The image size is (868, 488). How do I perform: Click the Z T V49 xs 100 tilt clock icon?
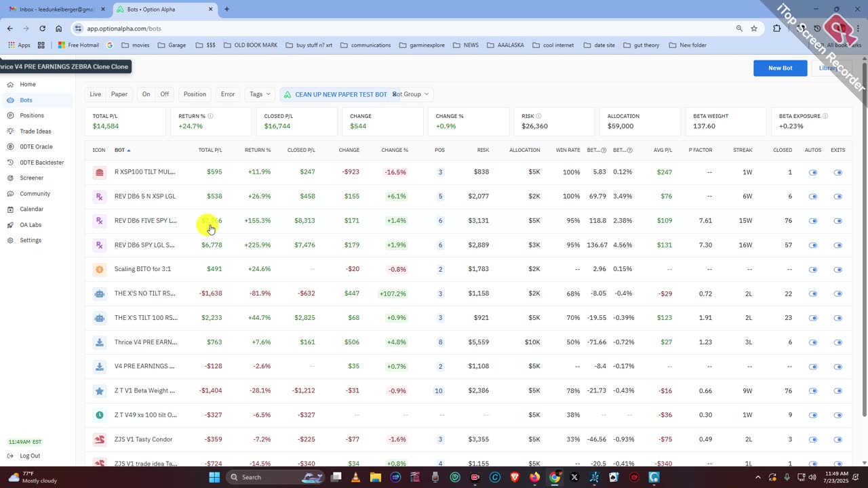[x=100, y=415]
